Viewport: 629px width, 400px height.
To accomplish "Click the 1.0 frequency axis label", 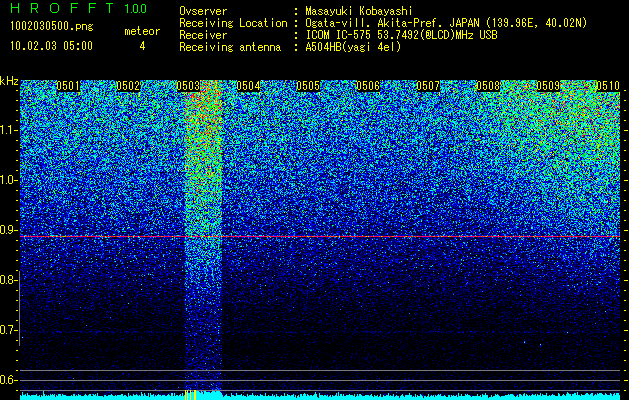I will pyautogui.click(x=8, y=180).
